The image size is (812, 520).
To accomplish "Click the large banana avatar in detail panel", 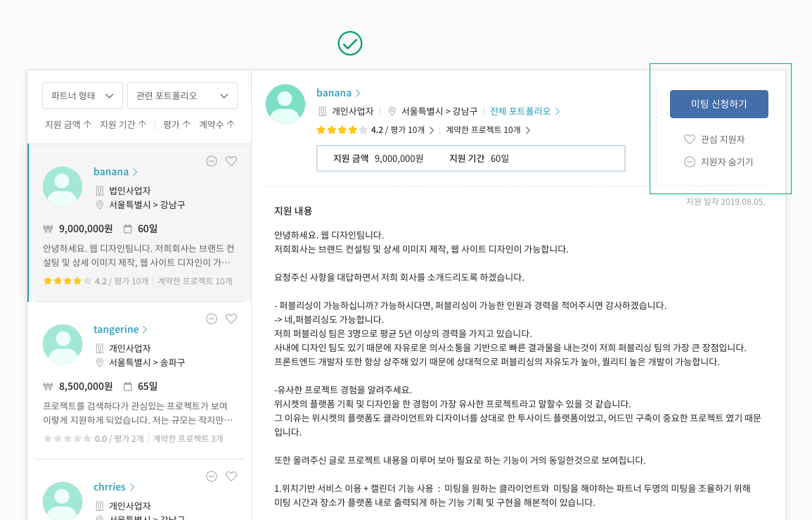I will 285,104.
